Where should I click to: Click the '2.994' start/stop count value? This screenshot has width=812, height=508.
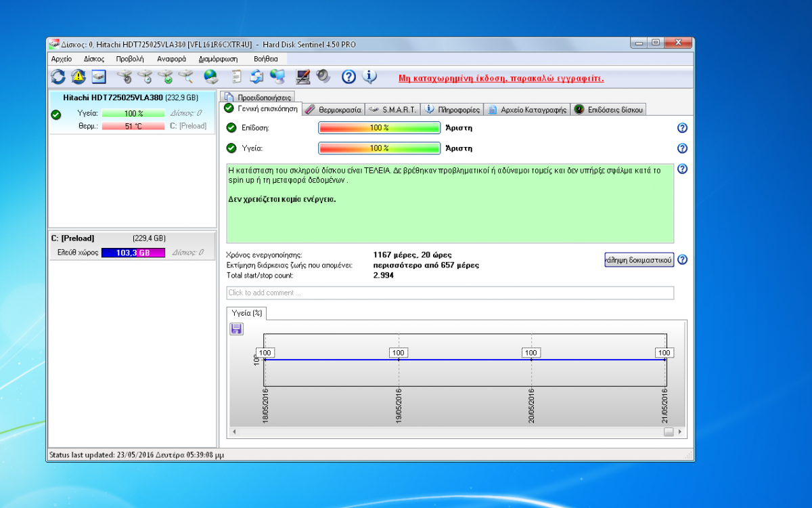click(x=384, y=276)
